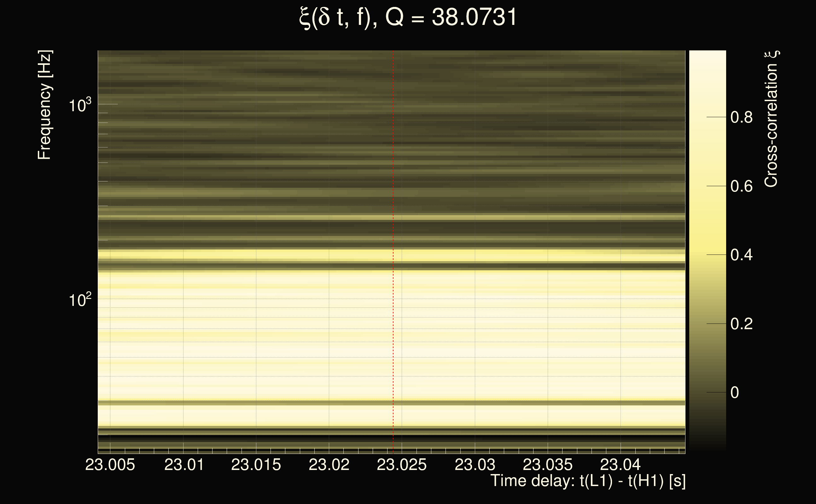Click the 10² frequency tick label

(x=80, y=300)
